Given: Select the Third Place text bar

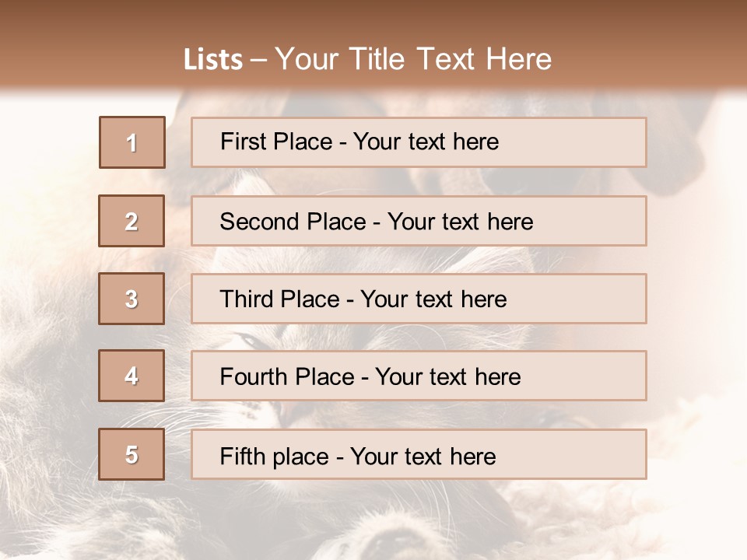Looking at the screenshot, I should [419, 299].
